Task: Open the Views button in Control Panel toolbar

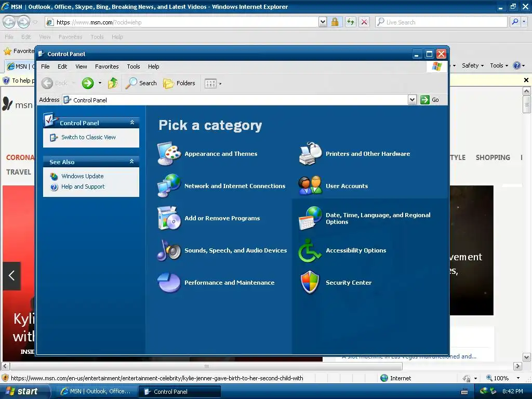Action: [x=212, y=83]
